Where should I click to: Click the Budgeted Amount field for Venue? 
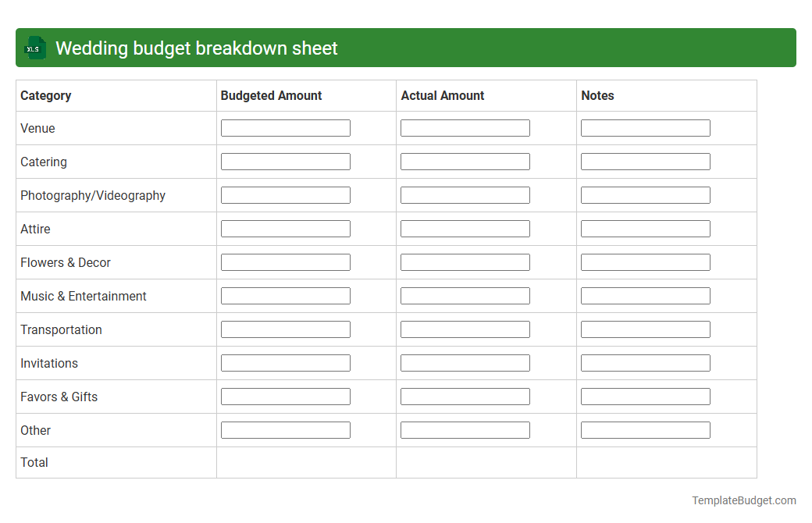(x=285, y=127)
